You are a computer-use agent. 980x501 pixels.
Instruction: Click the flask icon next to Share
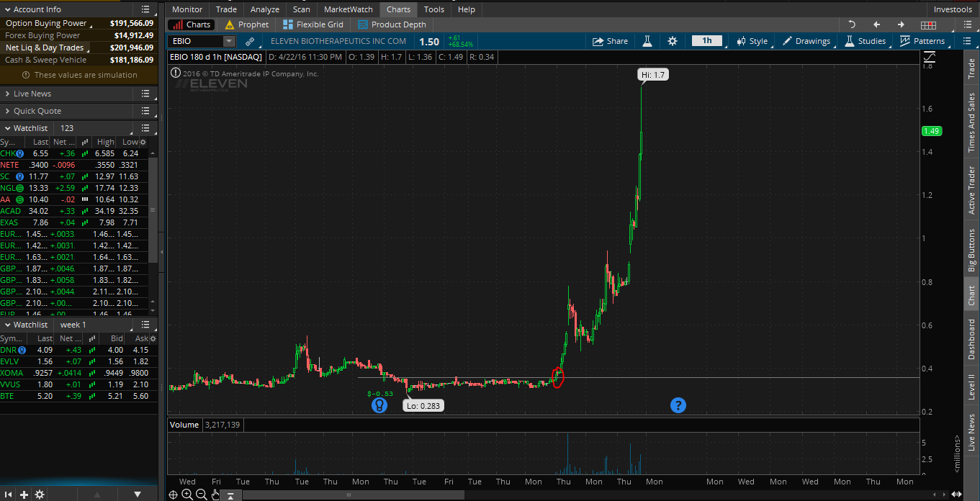pos(647,41)
